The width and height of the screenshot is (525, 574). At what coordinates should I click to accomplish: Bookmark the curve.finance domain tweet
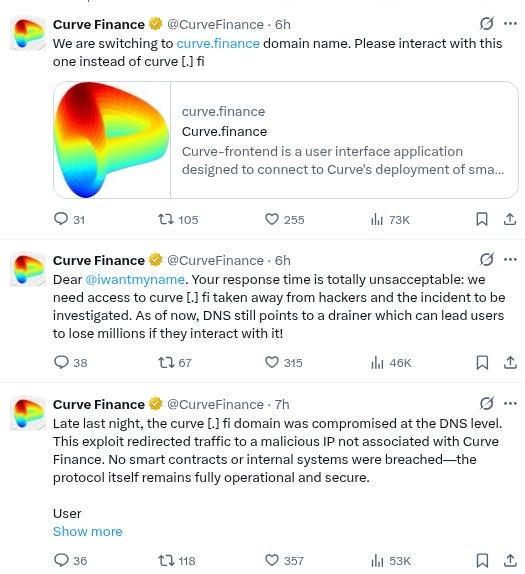point(482,219)
